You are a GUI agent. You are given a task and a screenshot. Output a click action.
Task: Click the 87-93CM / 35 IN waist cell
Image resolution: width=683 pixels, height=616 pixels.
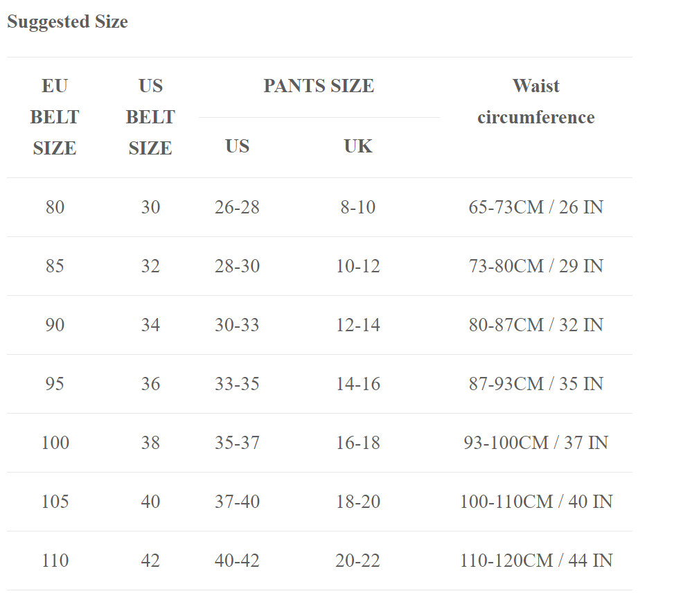pos(535,384)
